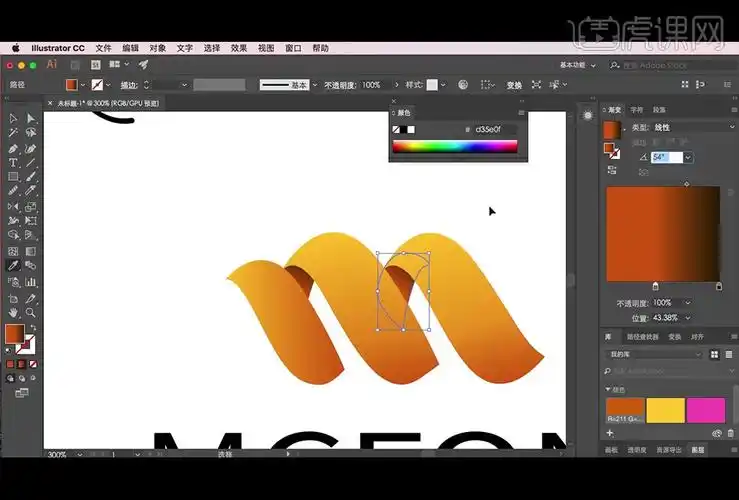Click the 变换 button in control bar

point(514,86)
